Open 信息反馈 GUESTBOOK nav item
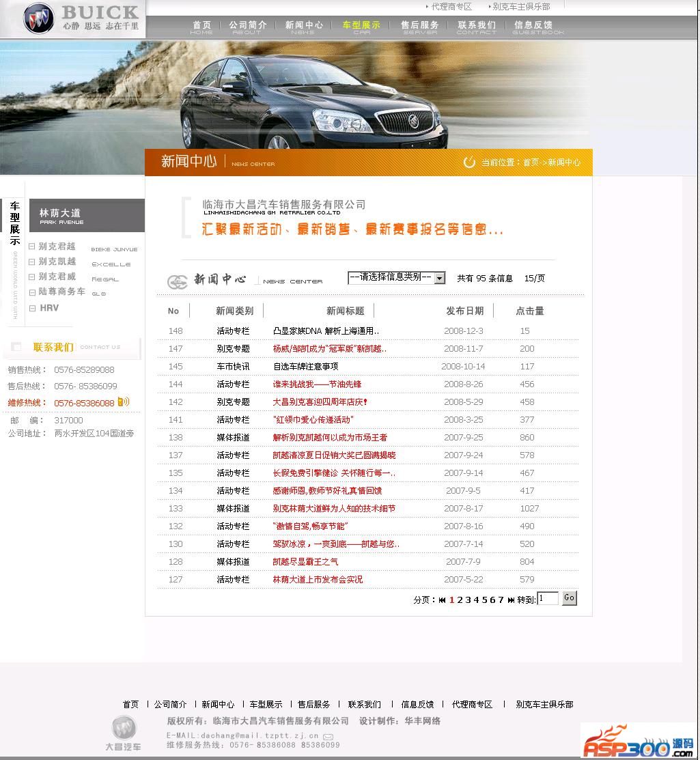Viewport: 700px width, 760px height. pyautogui.click(x=538, y=27)
